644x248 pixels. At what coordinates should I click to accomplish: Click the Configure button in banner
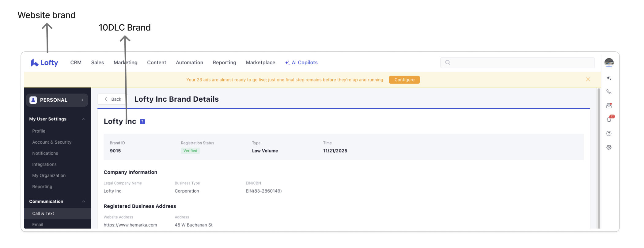(404, 80)
